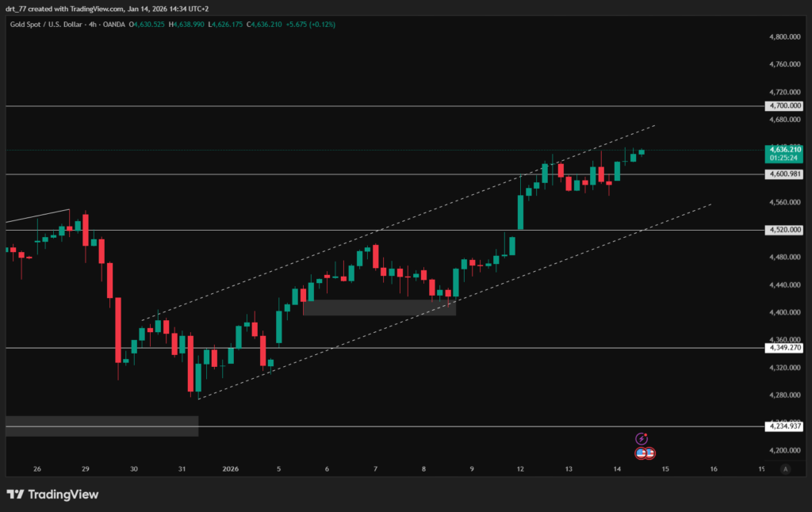Image resolution: width=812 pixels, height=512 pixels.
Task: Click the latest green candle
Action: (642, 152)
